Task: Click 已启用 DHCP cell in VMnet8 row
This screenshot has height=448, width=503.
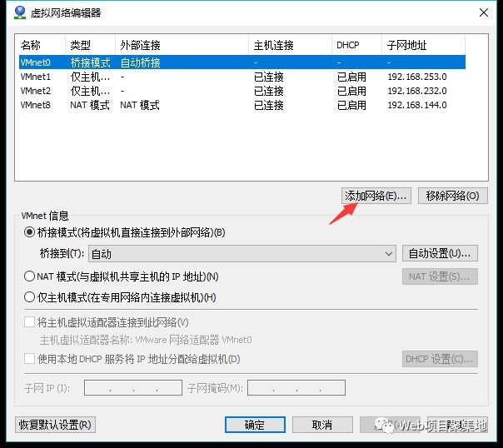Action: (351, 105)
